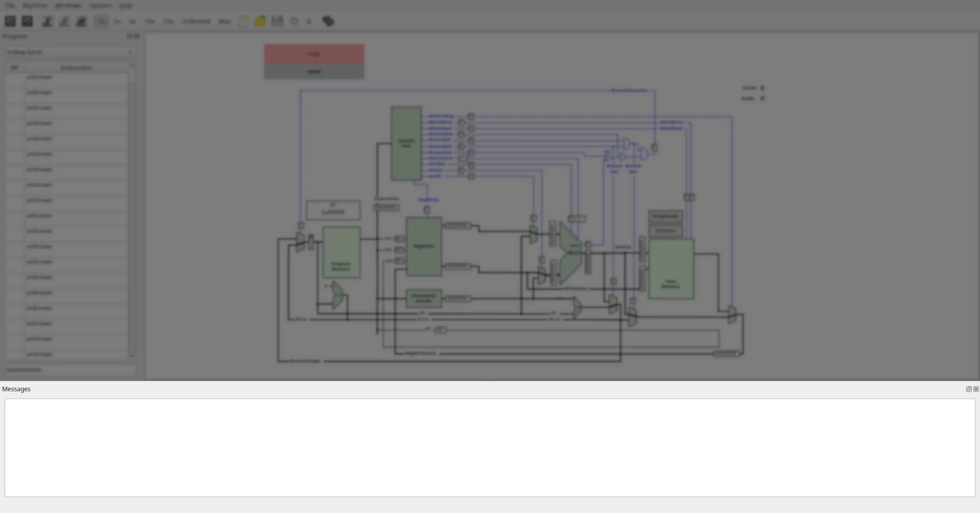Click the yellow Open source folder icon
The width and height of the screenshot is (980, 513).
tap(260, 21)
